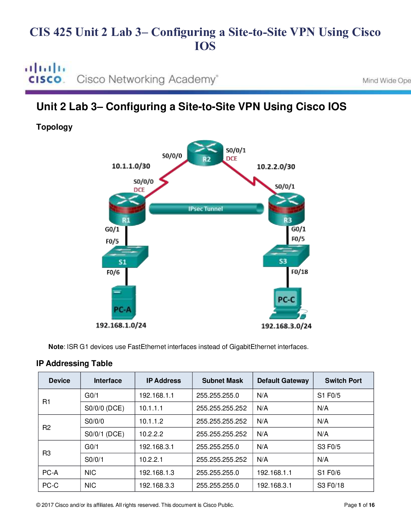Click the Subnet Mask column header

222,381
